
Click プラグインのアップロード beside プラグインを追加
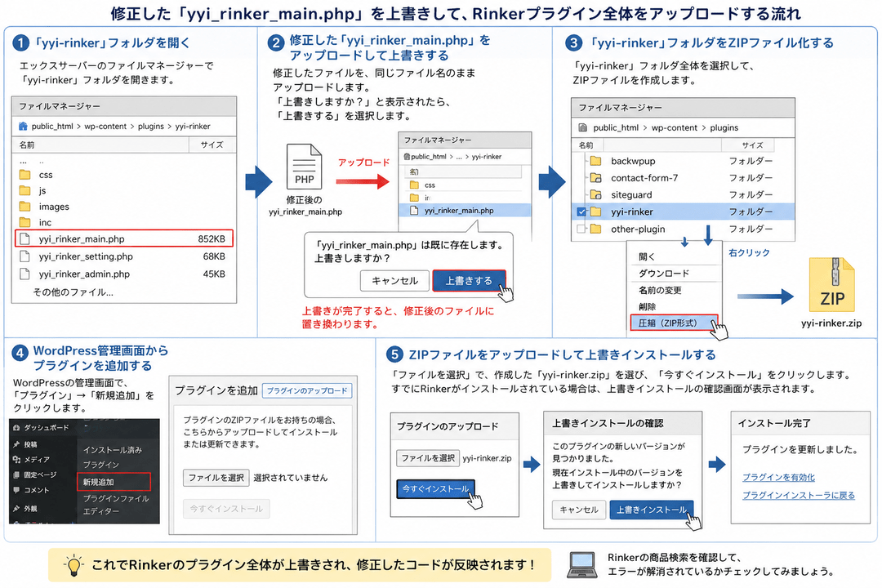(307, 390)
